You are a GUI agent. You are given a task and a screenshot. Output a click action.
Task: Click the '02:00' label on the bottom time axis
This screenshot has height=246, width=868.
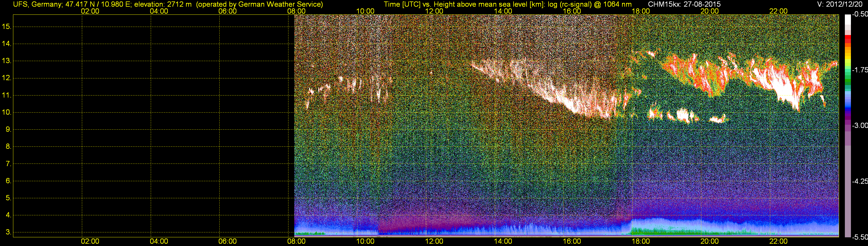[x=90, y=241]
